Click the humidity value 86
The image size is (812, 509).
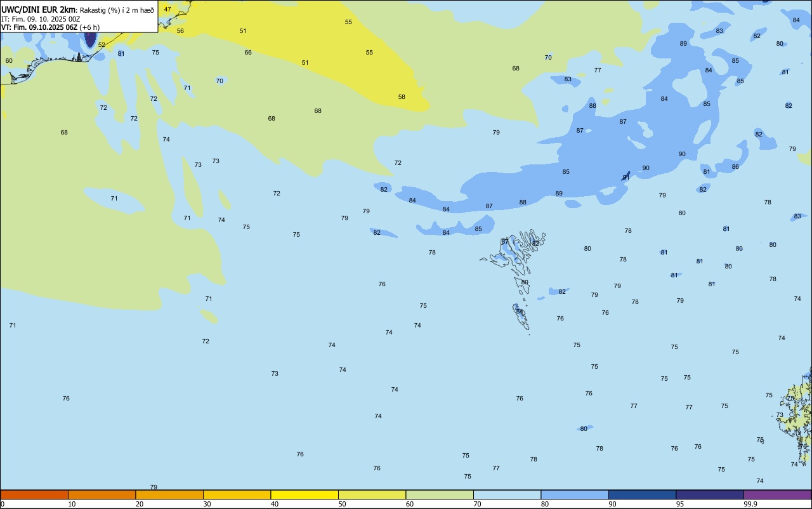tap(735, 167)
